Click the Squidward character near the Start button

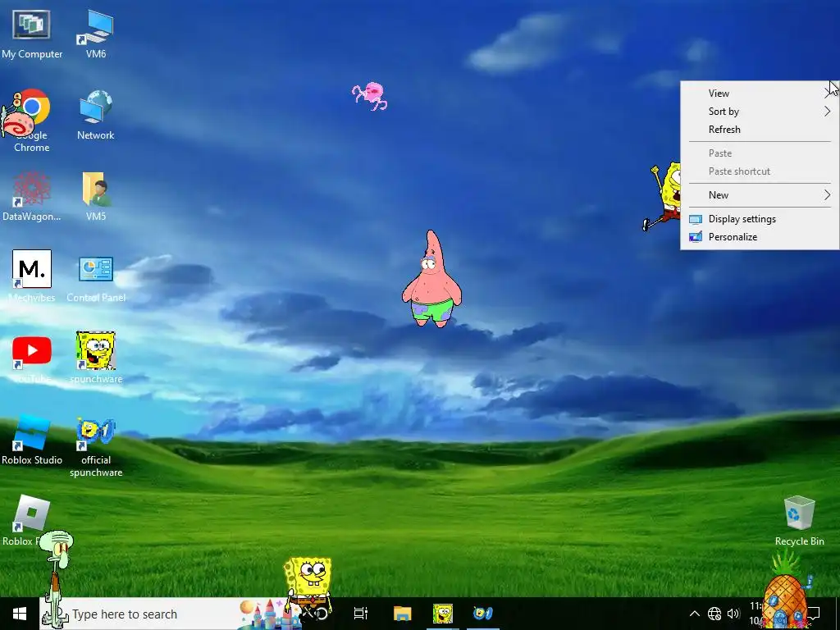[x=57, y=577]
